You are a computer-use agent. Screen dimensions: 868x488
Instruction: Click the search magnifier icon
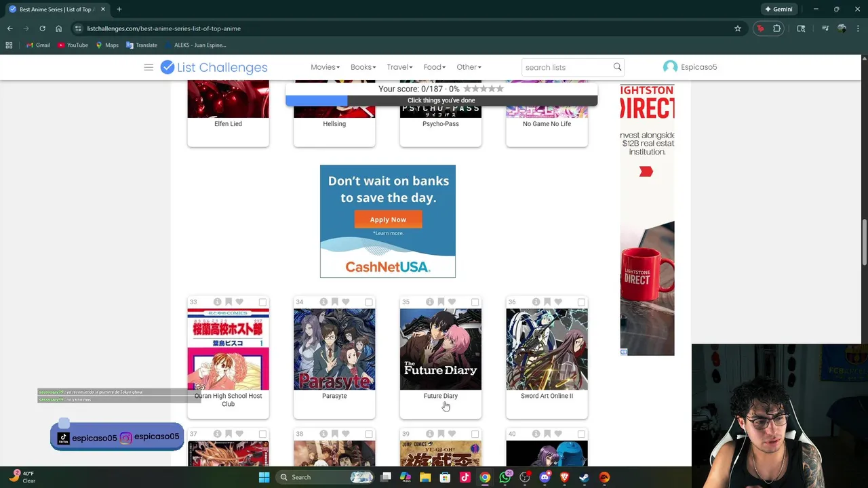pyautogui.click(x=617, y=67)
